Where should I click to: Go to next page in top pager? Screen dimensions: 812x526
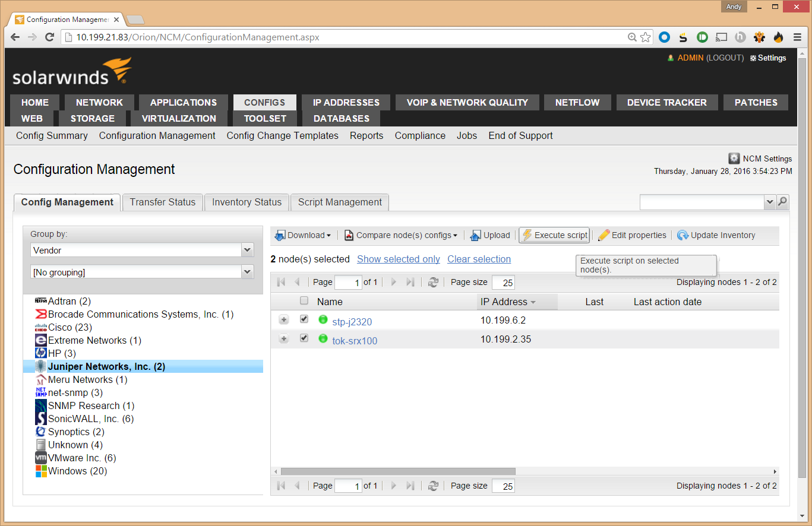(393, 282)
